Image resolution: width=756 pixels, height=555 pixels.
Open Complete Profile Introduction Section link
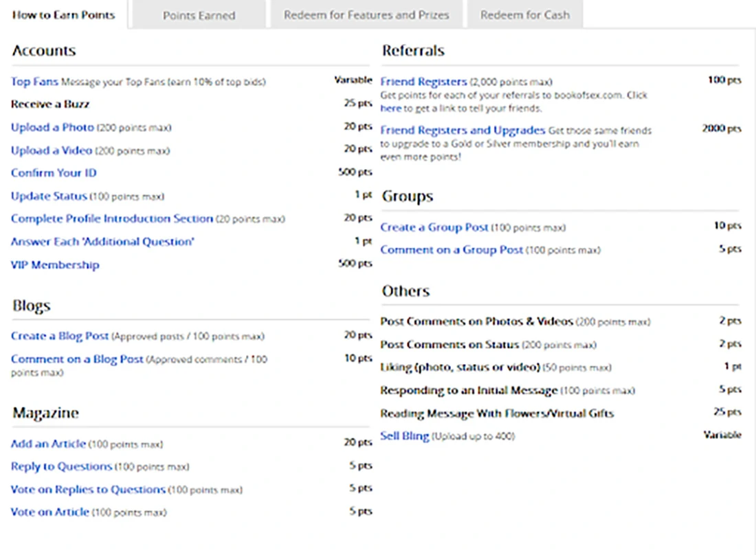pyautogui.click(x=111, y=218)
